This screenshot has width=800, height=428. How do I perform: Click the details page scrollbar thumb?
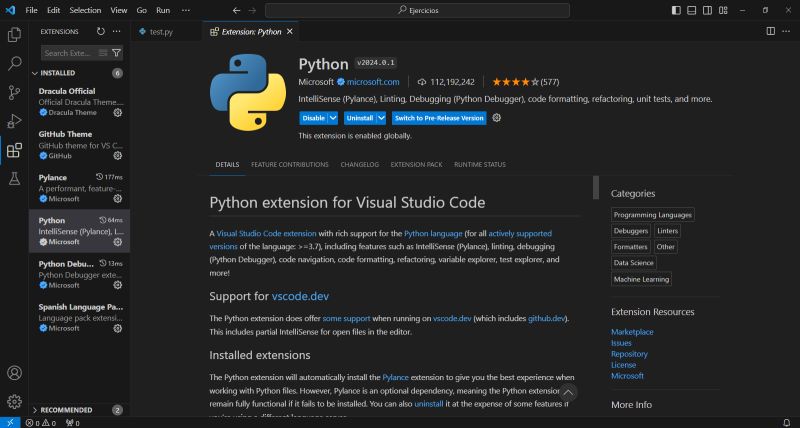[595, 188]
